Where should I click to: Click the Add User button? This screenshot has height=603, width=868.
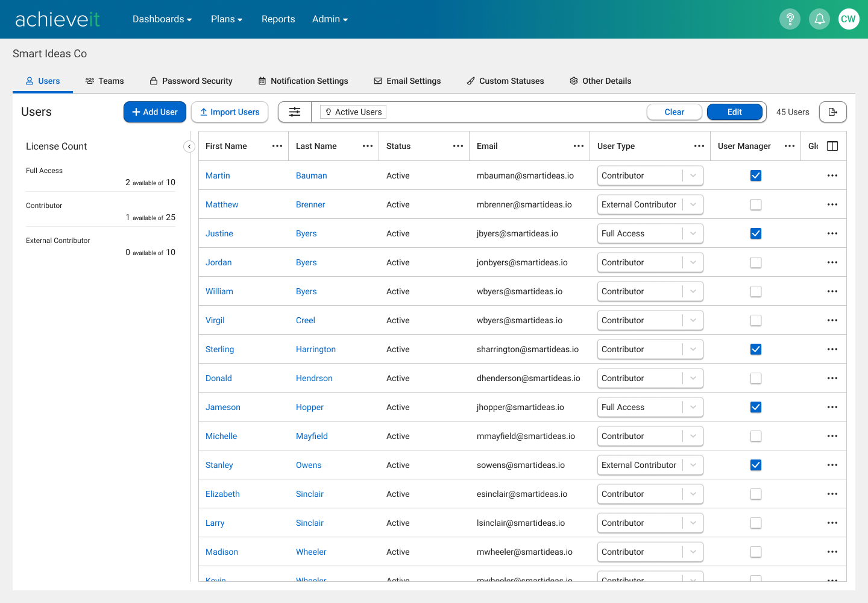point(155,112)
